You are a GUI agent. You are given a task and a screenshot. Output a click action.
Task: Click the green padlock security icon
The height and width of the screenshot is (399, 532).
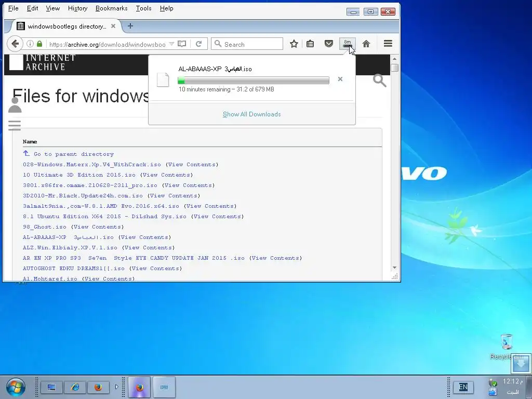tap(39, 44)
